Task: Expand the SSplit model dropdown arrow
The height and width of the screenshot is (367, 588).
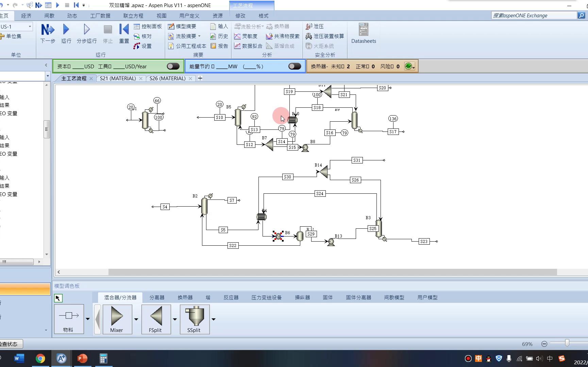Action: (x=214, y=319)
